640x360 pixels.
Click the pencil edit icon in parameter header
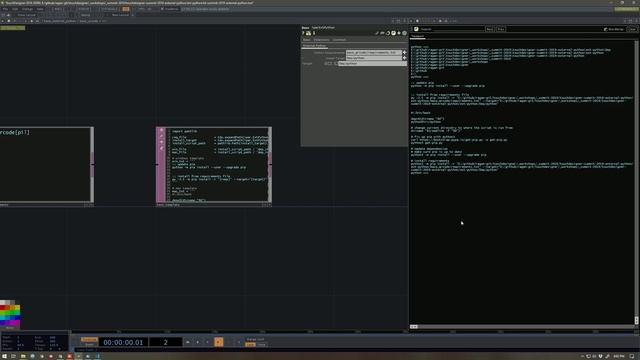(377, 33)
